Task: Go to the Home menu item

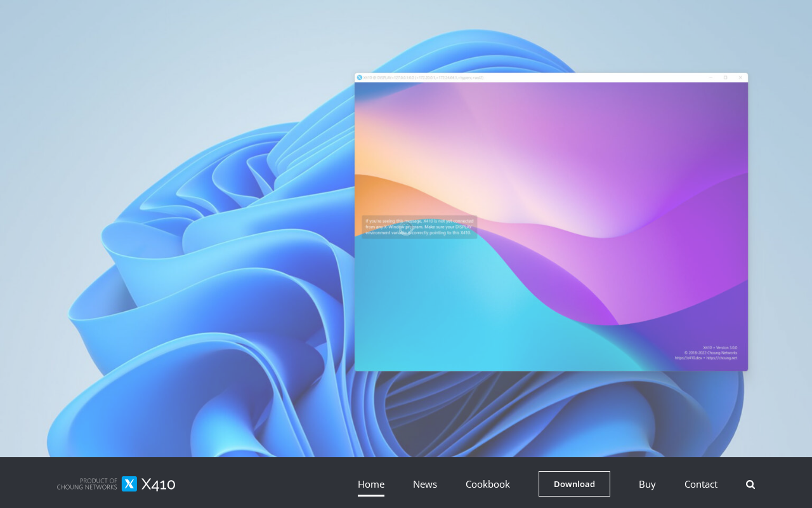Action: tap(371, 484)
